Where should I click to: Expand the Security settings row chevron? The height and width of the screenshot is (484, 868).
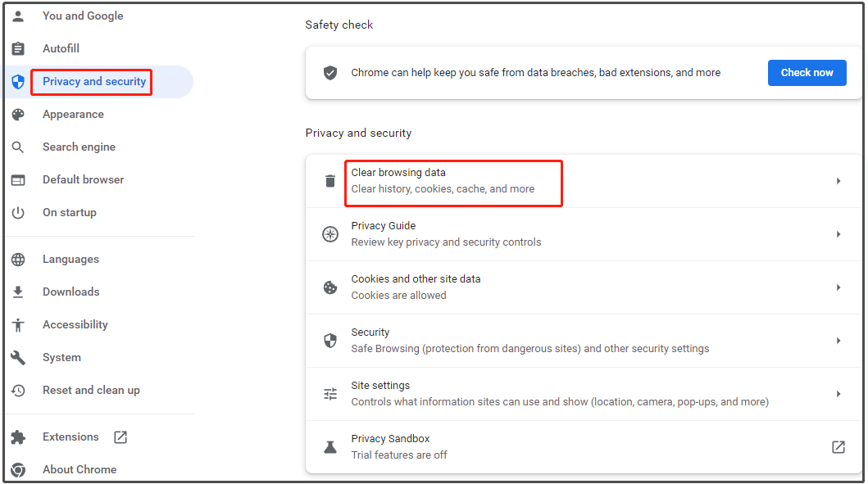coord(838,341)
